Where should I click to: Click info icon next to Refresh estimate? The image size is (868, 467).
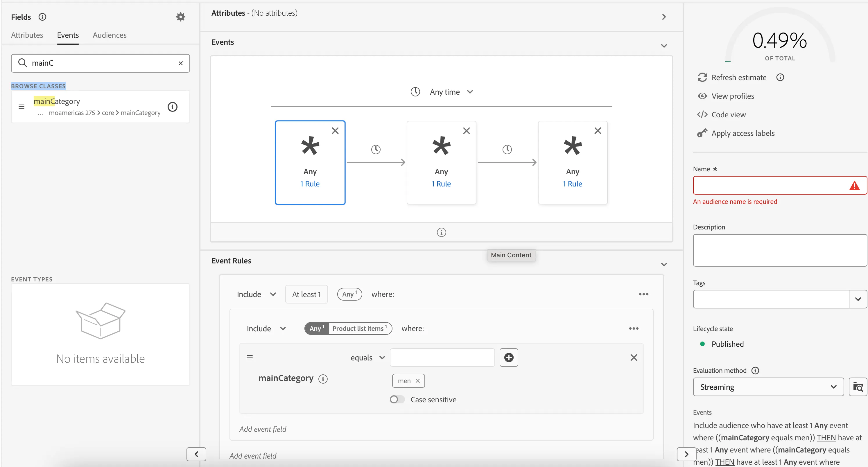780,78
